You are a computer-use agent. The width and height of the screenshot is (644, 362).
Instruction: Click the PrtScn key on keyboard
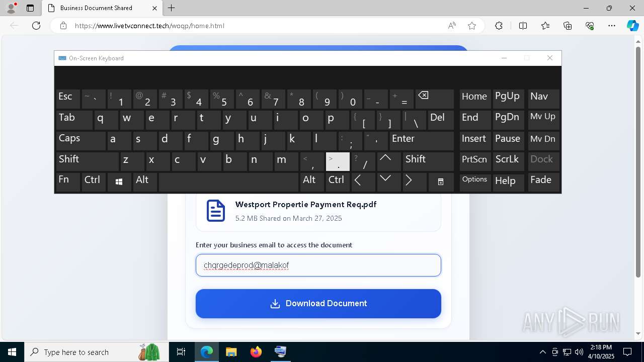475,161
